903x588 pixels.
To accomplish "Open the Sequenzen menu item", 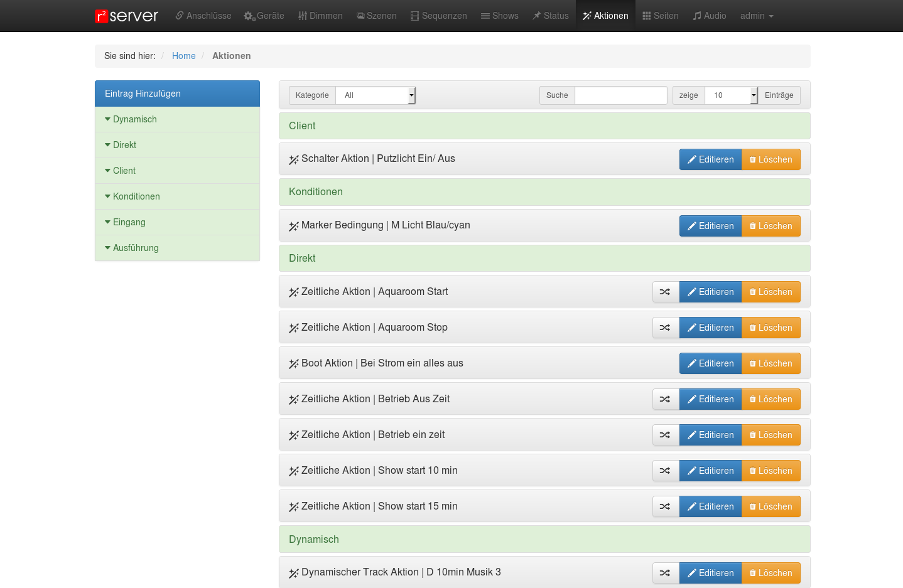I will point(438,16).
